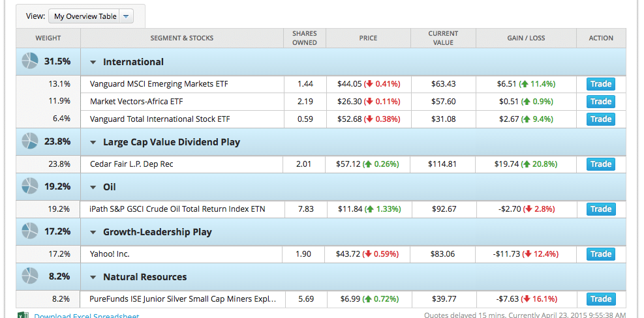Trade iPath S&P GSCI Crude Oil ETN
This screenshot has width=644, height=318.
pos(601,209)
